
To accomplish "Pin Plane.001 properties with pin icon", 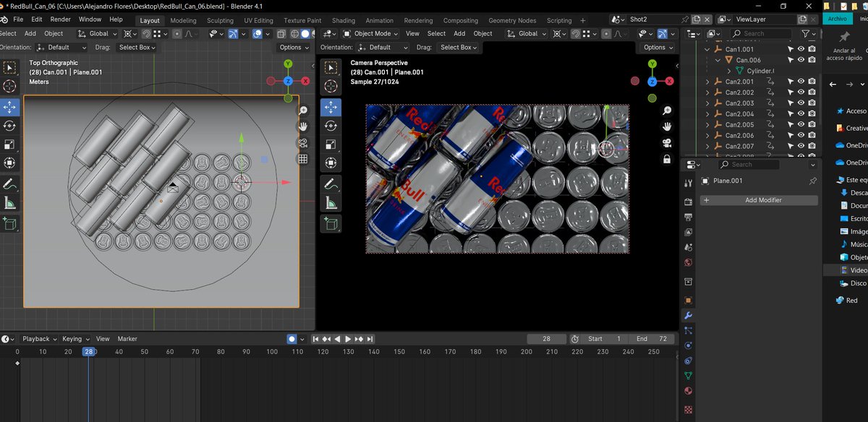I will (812, 181).
